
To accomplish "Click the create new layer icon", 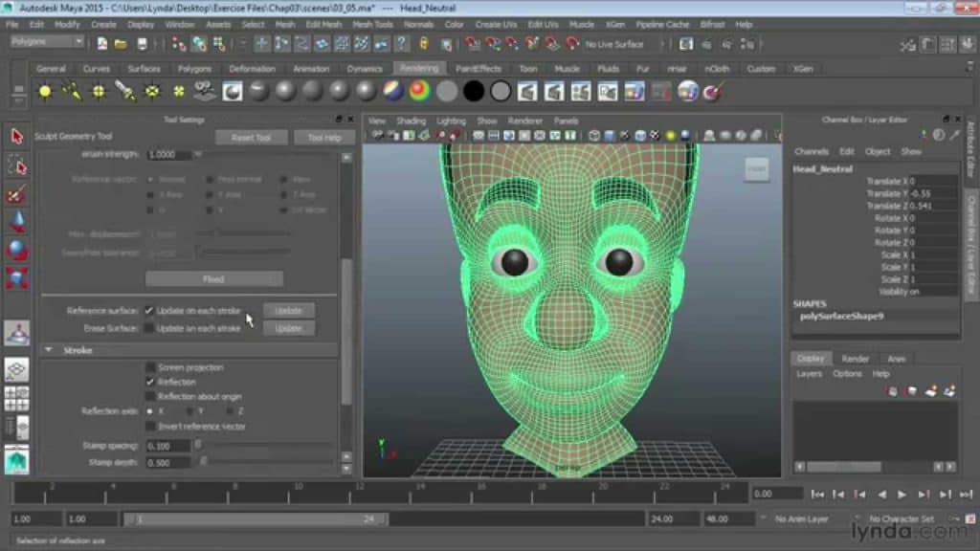I will coord(930,391).
